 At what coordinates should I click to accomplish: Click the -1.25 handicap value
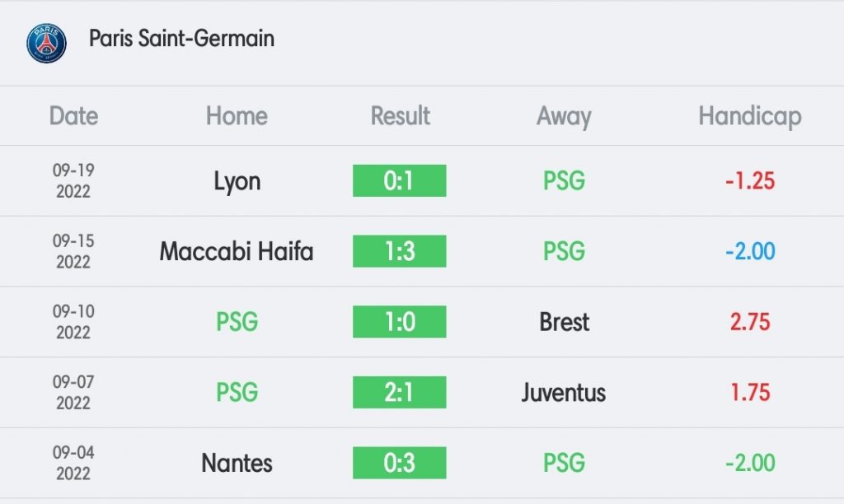[x=750, y=181]
